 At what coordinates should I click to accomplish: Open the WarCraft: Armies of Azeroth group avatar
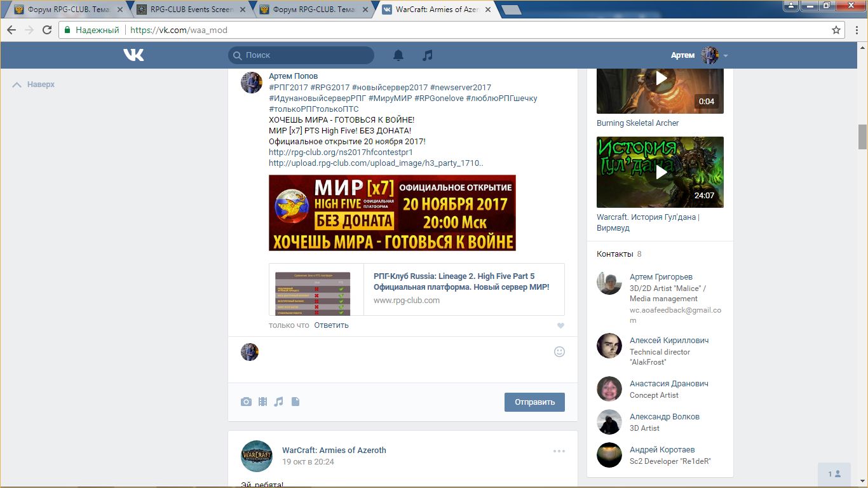tap(257, 456)
